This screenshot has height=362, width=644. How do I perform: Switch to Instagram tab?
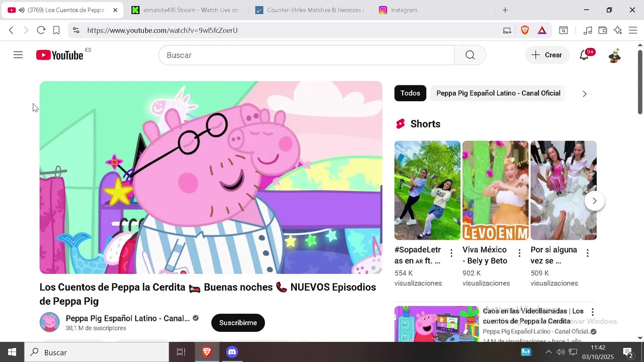[x=433, y=10]
